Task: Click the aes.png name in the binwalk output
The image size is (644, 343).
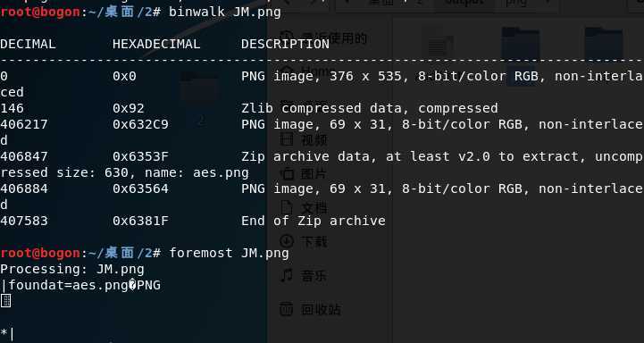Action: point(221,172)
